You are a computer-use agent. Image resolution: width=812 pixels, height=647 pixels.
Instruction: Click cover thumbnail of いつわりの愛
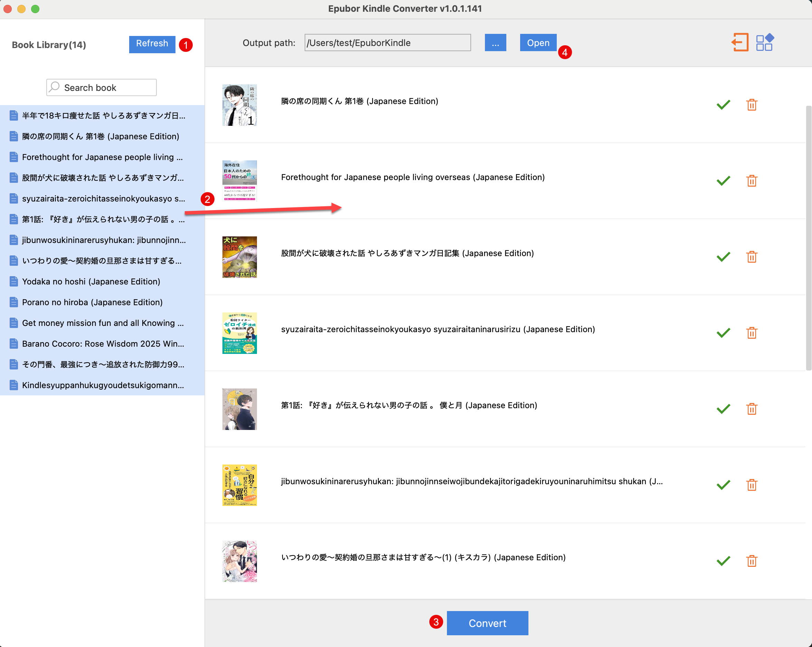coord(240,562)
